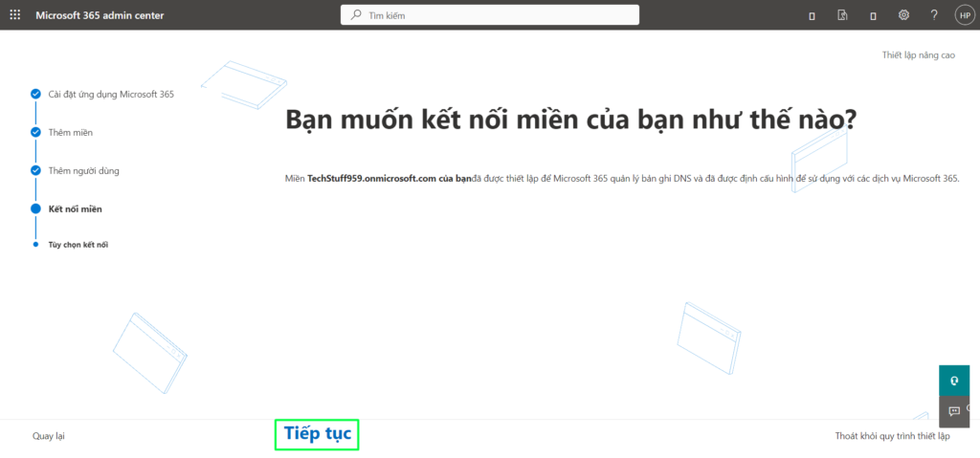This screenshot has height=458, width=980.
Task: Open Thiết lập nâng cao link
Action: coord(918,55)
